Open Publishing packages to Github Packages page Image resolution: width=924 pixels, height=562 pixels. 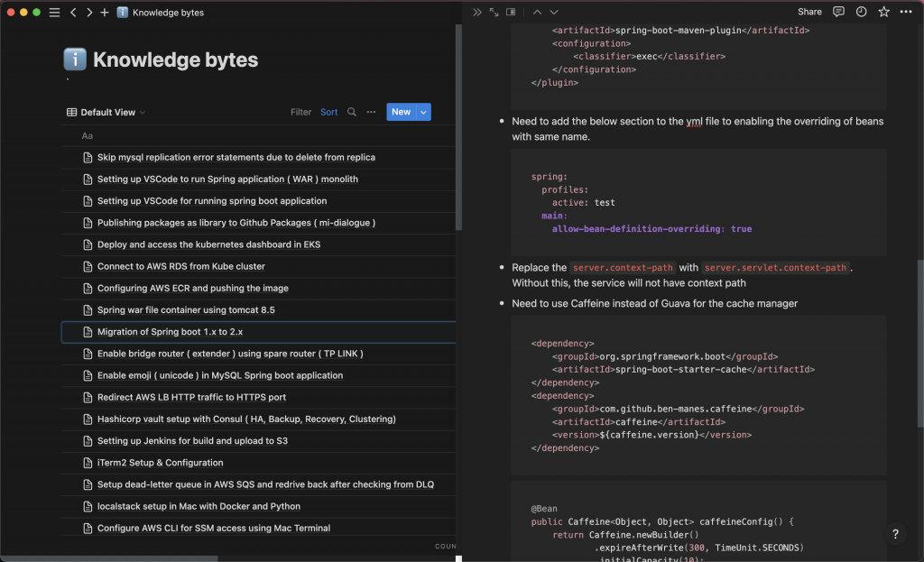coord(236,223)
